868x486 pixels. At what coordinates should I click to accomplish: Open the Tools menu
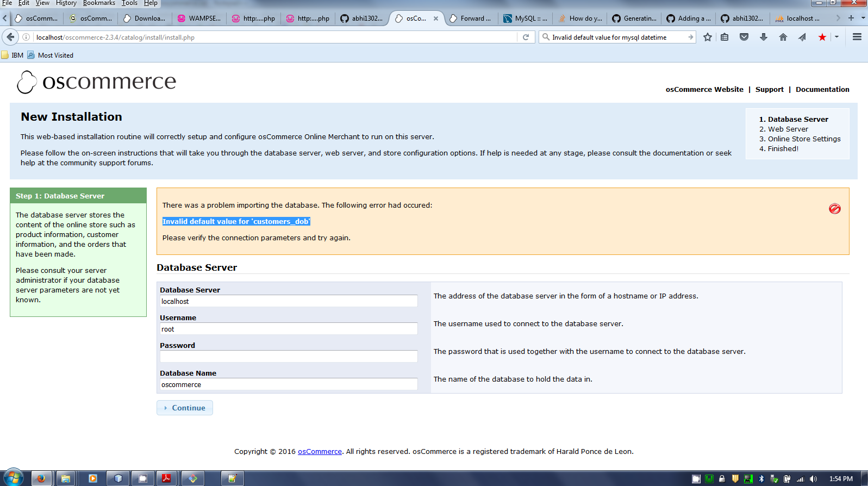point(129,3)
